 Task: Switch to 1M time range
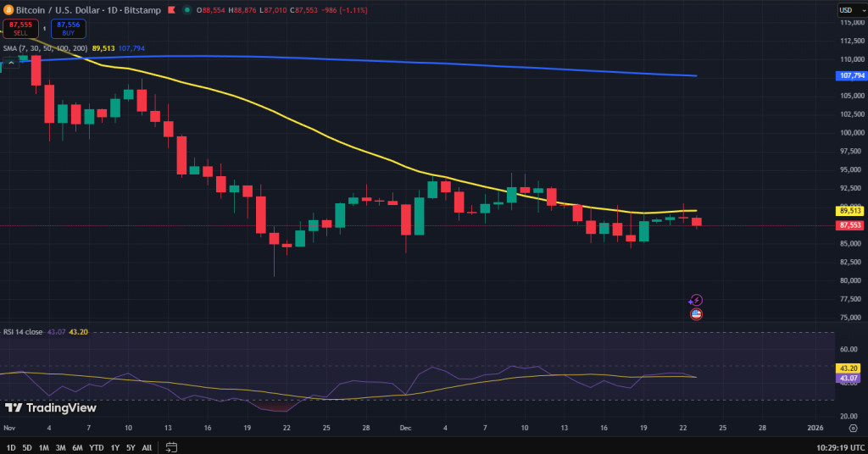click(44, 447)
